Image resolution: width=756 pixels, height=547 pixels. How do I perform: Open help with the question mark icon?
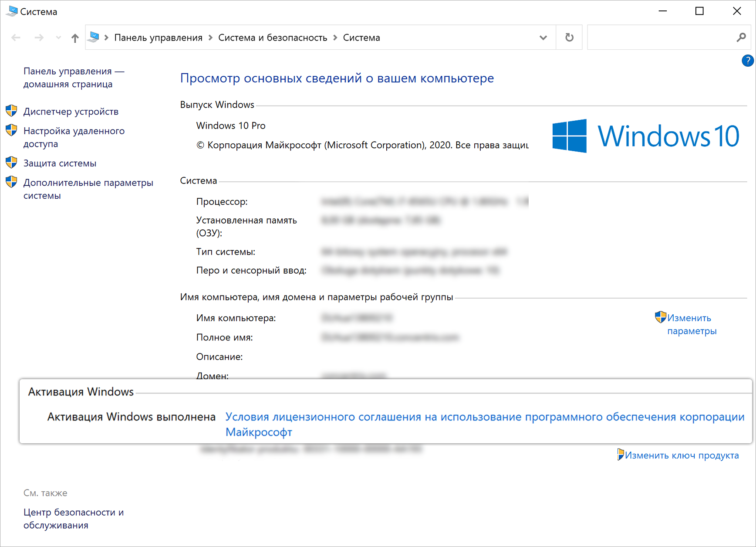coord(748,61)
